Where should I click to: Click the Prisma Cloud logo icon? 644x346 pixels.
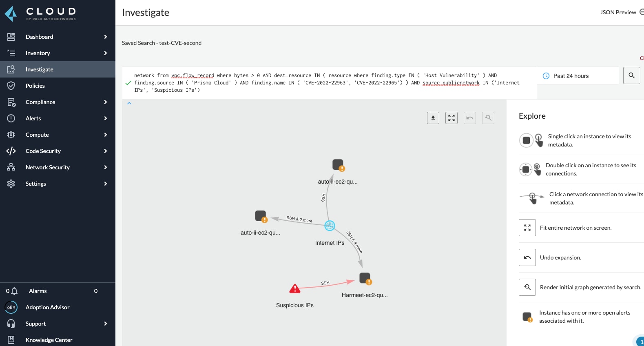pos(11,13)
